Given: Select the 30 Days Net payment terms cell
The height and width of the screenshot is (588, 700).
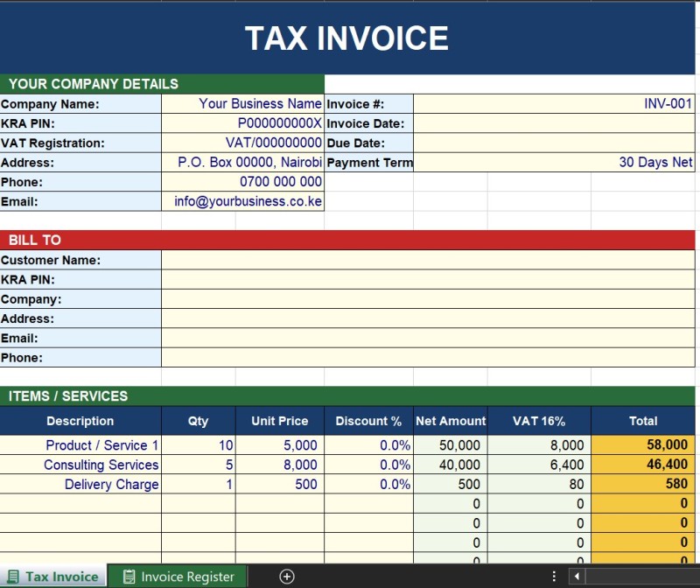Looking at the screenshot, I should [554, 162].
